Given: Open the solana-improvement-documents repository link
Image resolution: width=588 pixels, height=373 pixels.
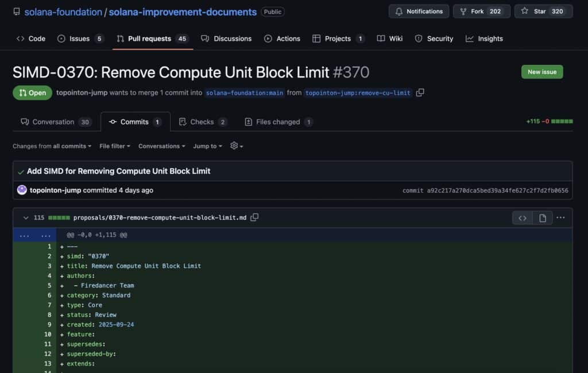Looking at the screenshot, I should tap(183, 12).
